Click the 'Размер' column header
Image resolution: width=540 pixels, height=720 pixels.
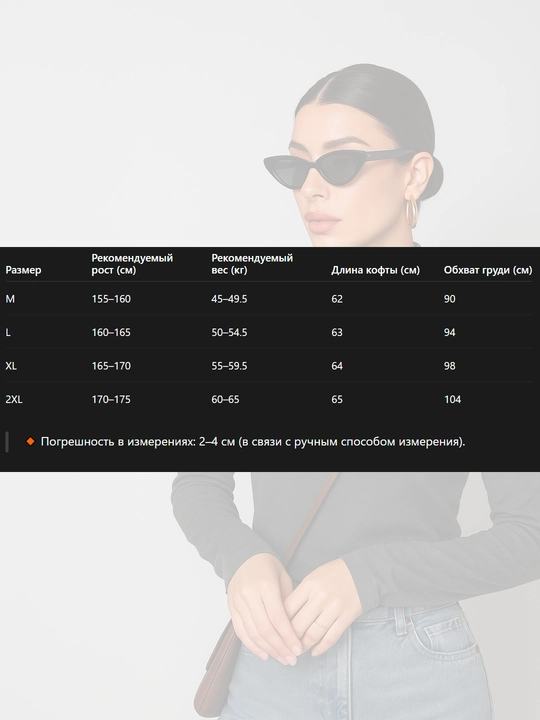[x=23, y=270]
